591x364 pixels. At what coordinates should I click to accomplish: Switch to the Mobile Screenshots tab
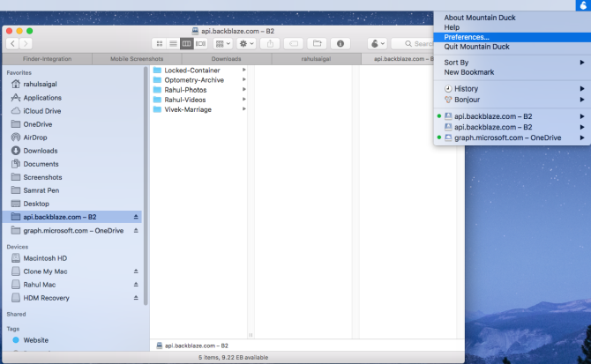(136, 59)
